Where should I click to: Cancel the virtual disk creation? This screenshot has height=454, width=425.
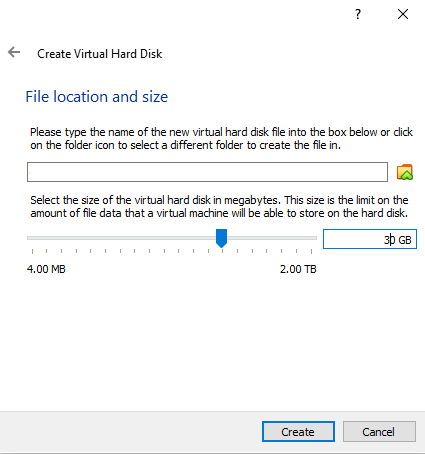[x=379, y=432]
